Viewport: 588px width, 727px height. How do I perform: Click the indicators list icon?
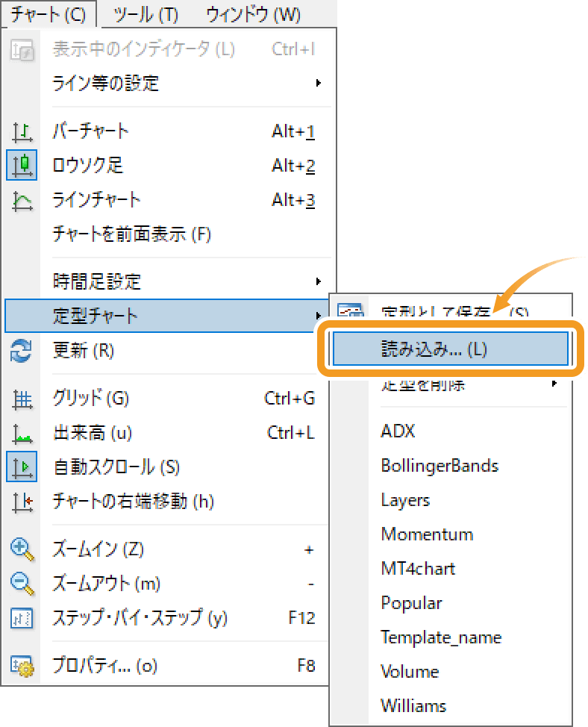(x=22, y=49)
